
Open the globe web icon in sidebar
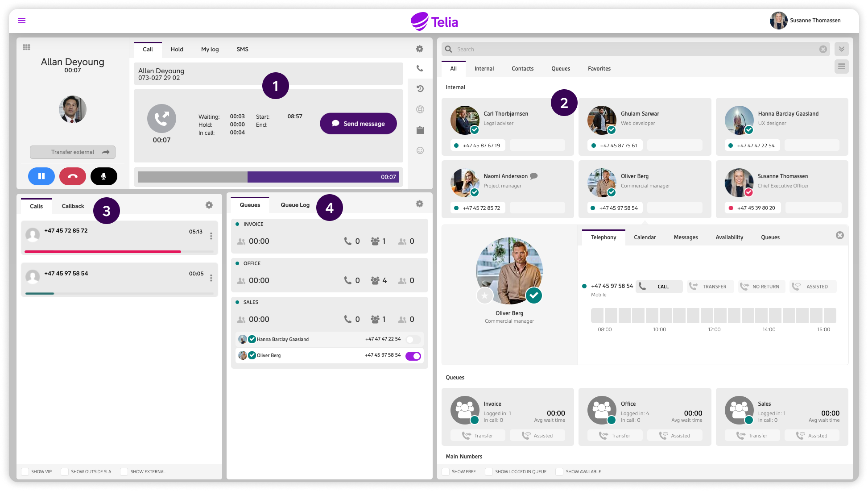coord(420,109)
